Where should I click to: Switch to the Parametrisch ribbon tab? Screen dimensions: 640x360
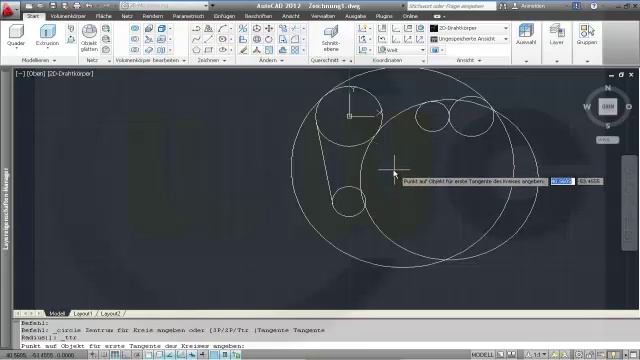[188, 16]
